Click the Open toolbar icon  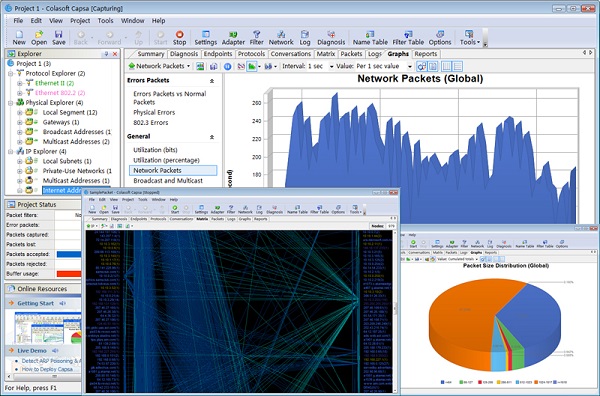tap(39, 38)
